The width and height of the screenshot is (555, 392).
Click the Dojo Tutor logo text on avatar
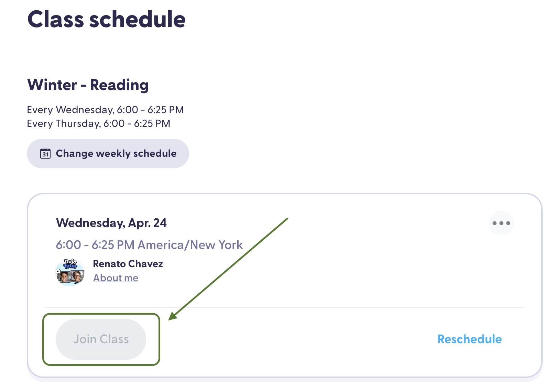70,264
